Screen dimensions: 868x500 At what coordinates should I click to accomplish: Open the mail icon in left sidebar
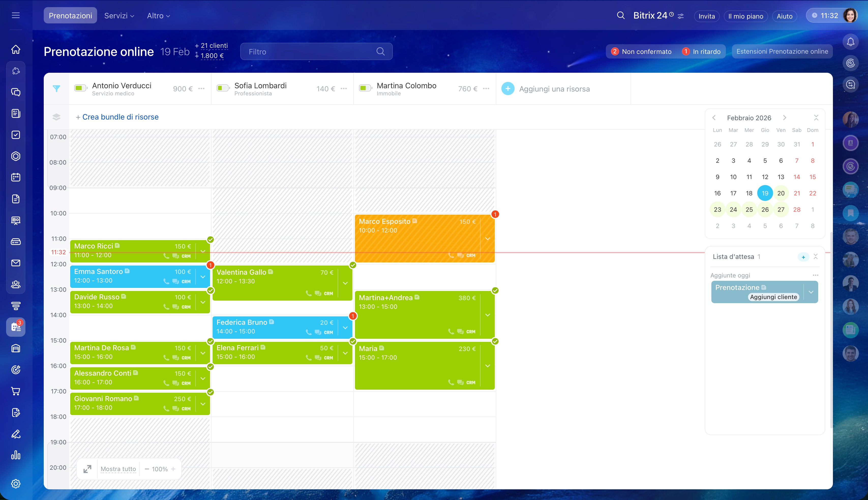tap(16, 263)
